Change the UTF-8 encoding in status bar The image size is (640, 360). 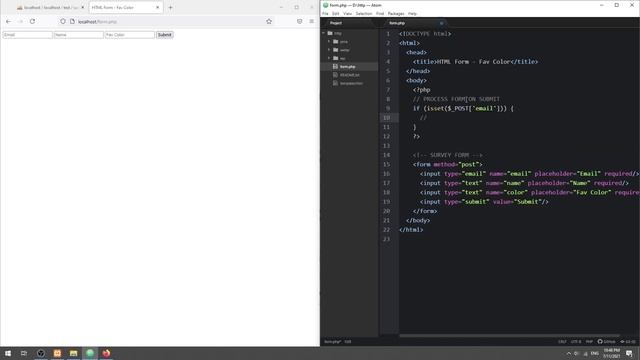pos(576,342)
